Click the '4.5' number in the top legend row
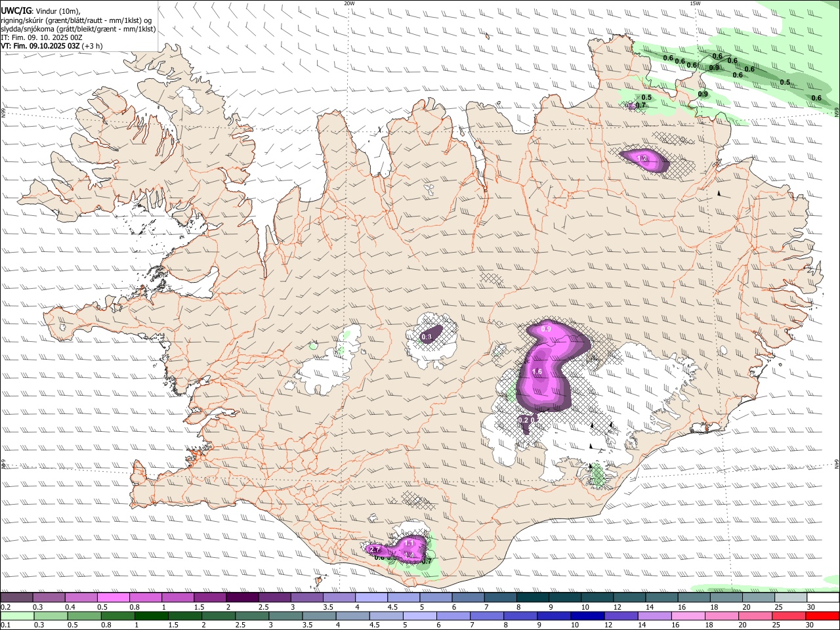This screenshot has height=630, width=840. click(392, 607)
